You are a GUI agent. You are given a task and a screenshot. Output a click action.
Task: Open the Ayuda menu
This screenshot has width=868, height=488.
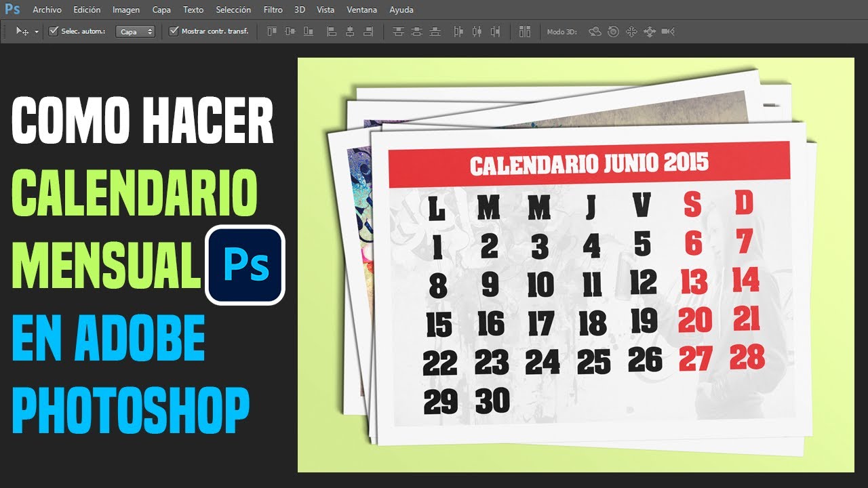401,9
